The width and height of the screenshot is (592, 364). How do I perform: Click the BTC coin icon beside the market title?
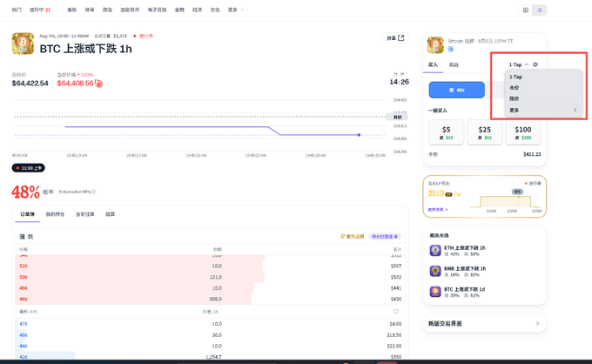point(23,44)
